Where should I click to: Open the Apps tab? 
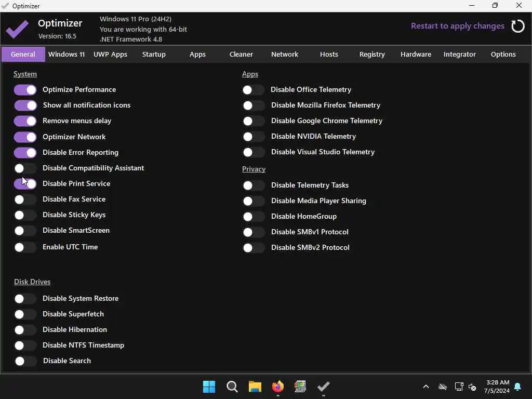[x=197, y=54]
